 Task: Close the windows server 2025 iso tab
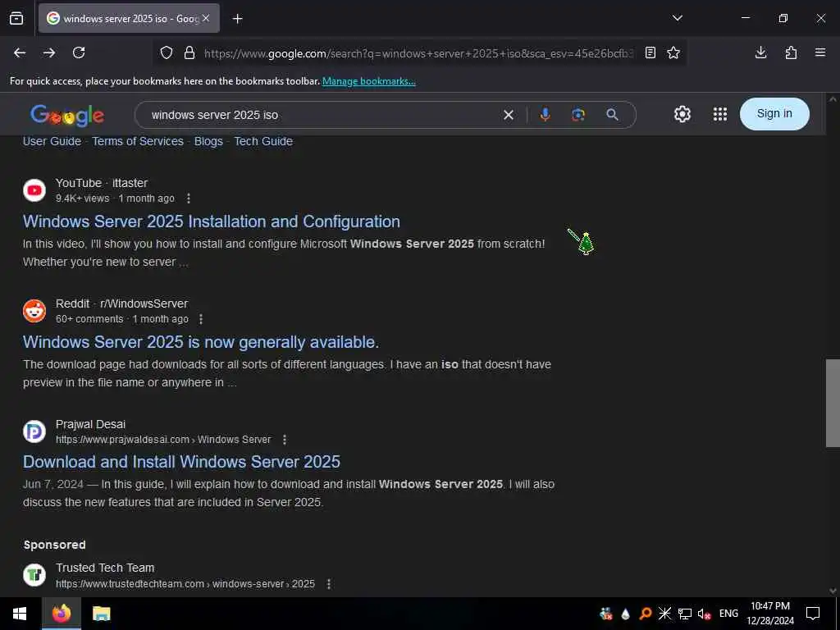tap(206, 18)
